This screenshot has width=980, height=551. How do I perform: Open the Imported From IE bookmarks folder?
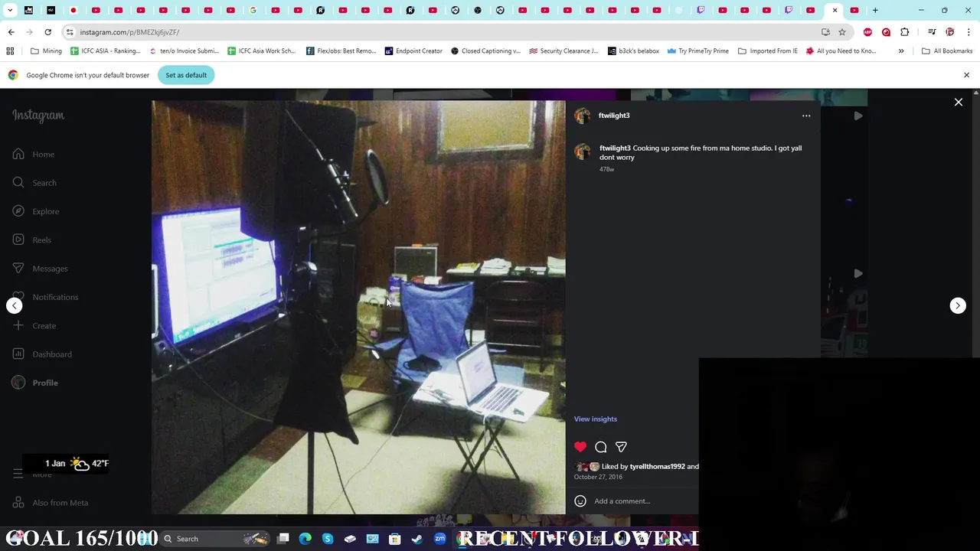[768, 51]
